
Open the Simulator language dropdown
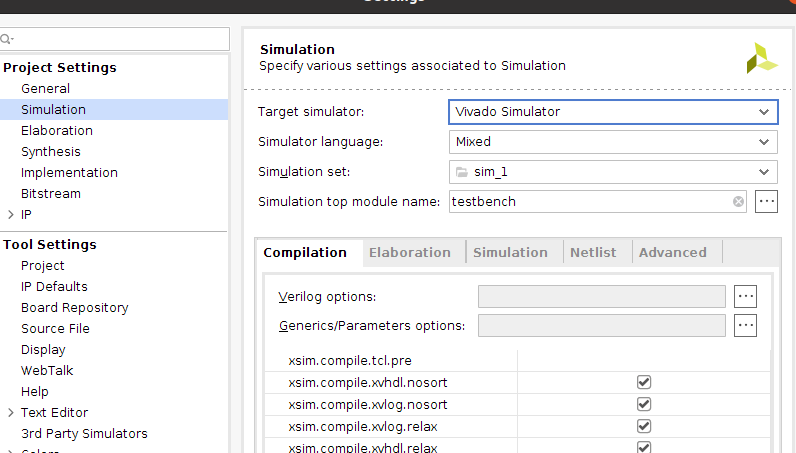pos(613,142)
